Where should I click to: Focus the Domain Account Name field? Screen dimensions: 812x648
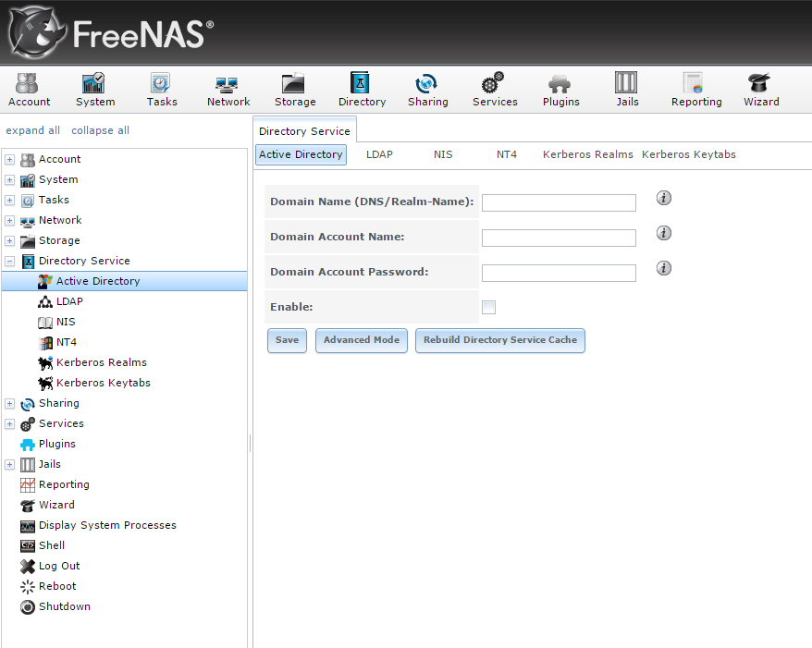point(559,238)
